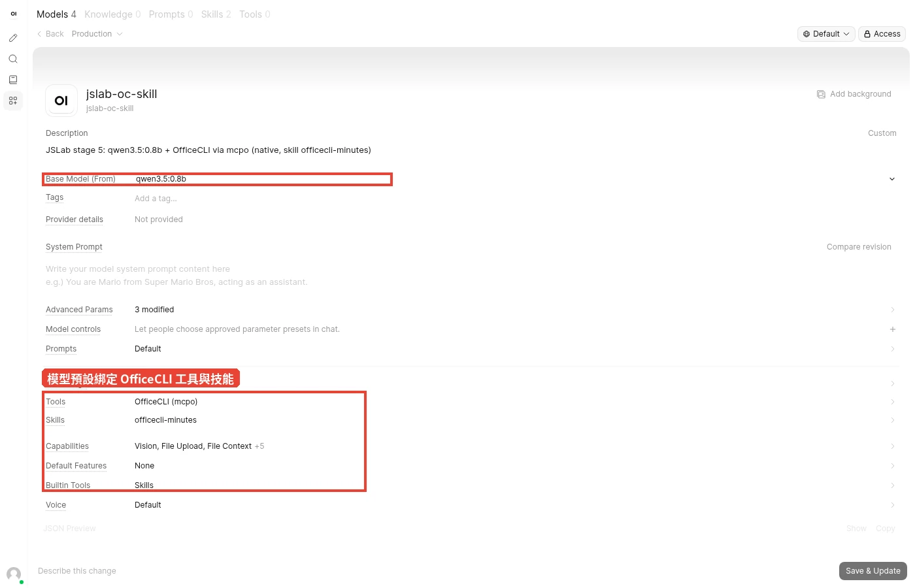Expand the Skills row chevron
This screenshot has height=588, width=915.
click(893, 420)
